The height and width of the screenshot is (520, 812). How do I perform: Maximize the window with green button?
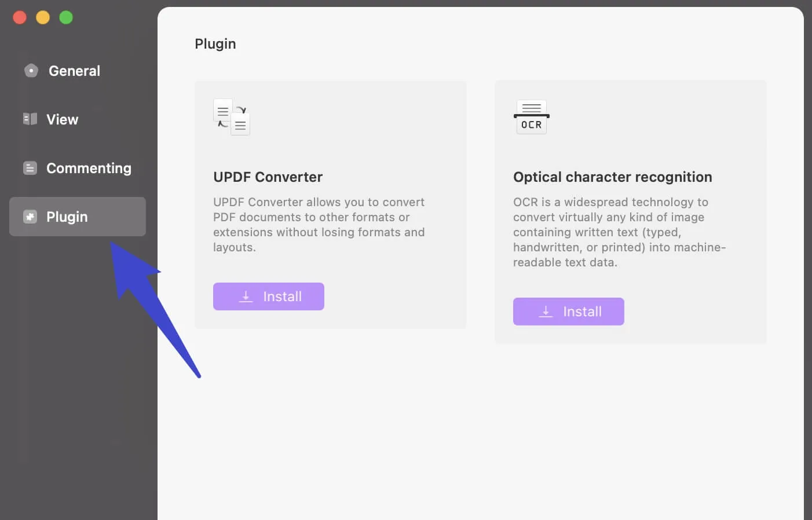tap(66, 17)
